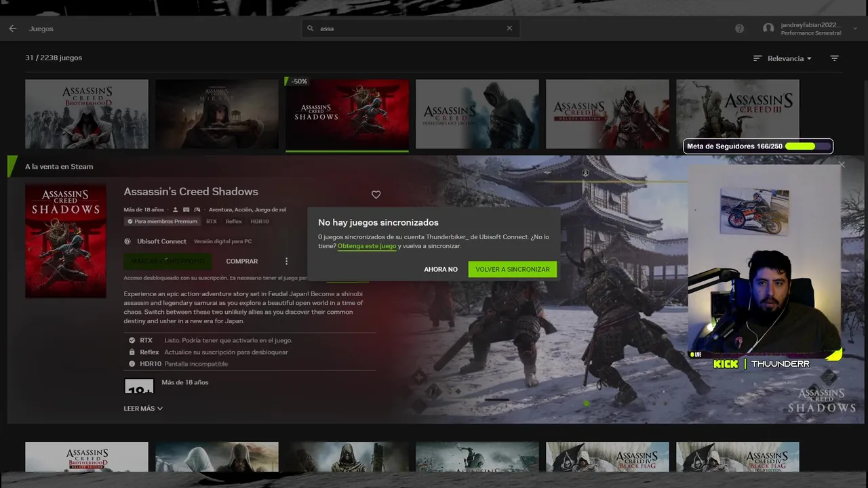Dismiss the dialog with AHORA NO
This screenshot has height=488, width=868.
(x=441, y=269)
